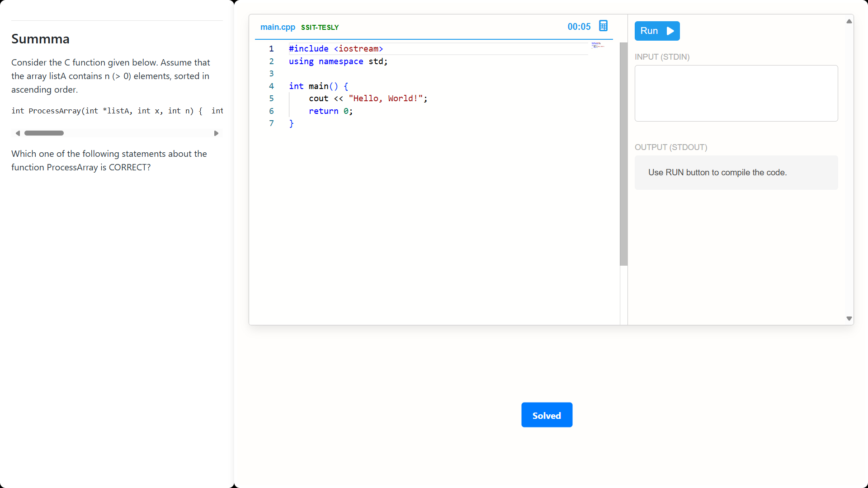This screenshot has height=488, width=868.
Task: Click the SSIT-TESLY label
Action: pos(320,28)
